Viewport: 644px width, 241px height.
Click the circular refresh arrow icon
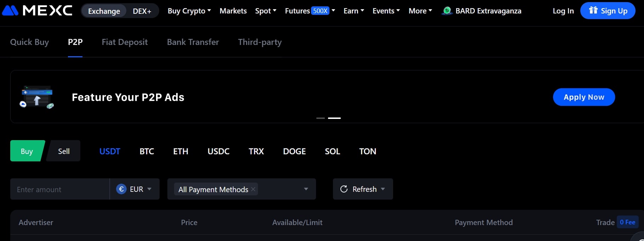pos(344,189)
